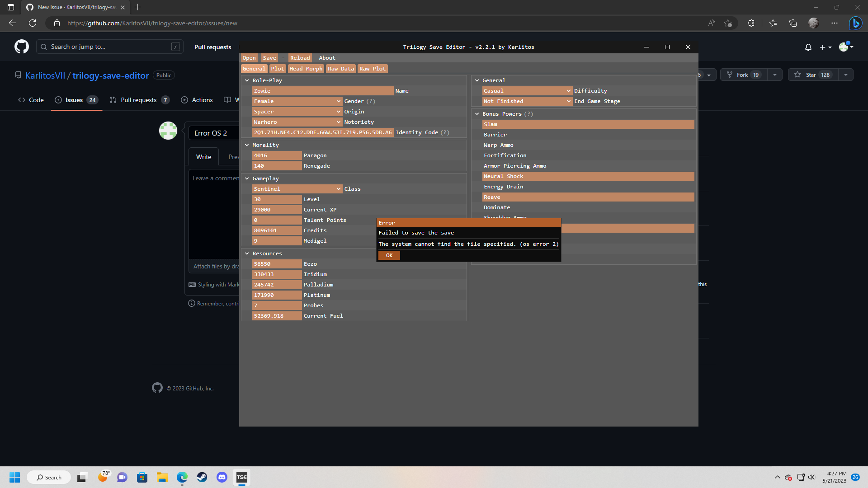
Task: Open notifications via the bell icon
Action: coord(808,47)
